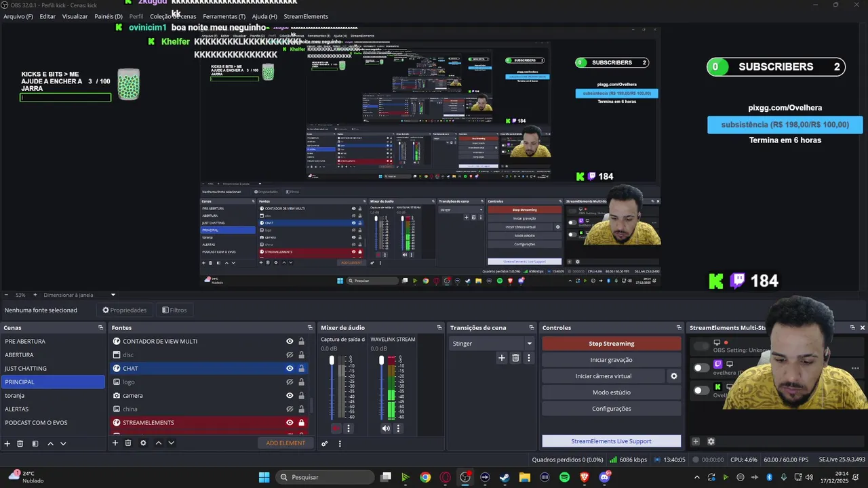Screen dimensions: 868x488
Task: Open the Arquivo menu
Action: [18, 16]
